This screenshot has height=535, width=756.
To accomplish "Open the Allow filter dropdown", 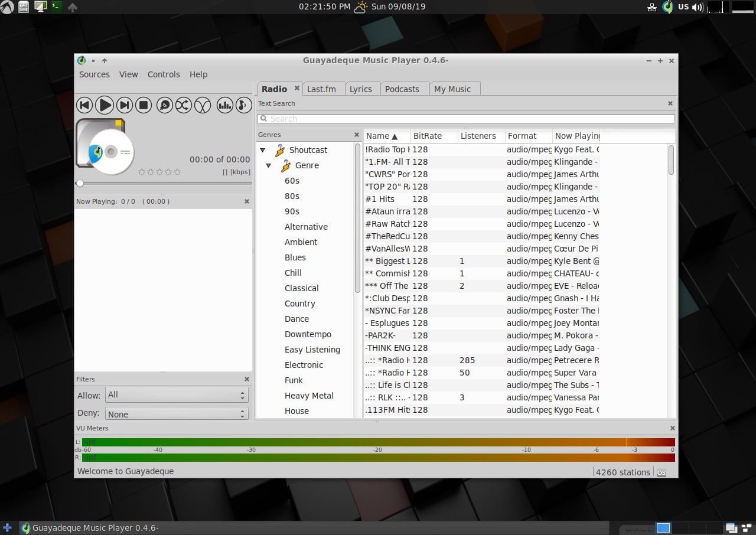I will 175,394.
